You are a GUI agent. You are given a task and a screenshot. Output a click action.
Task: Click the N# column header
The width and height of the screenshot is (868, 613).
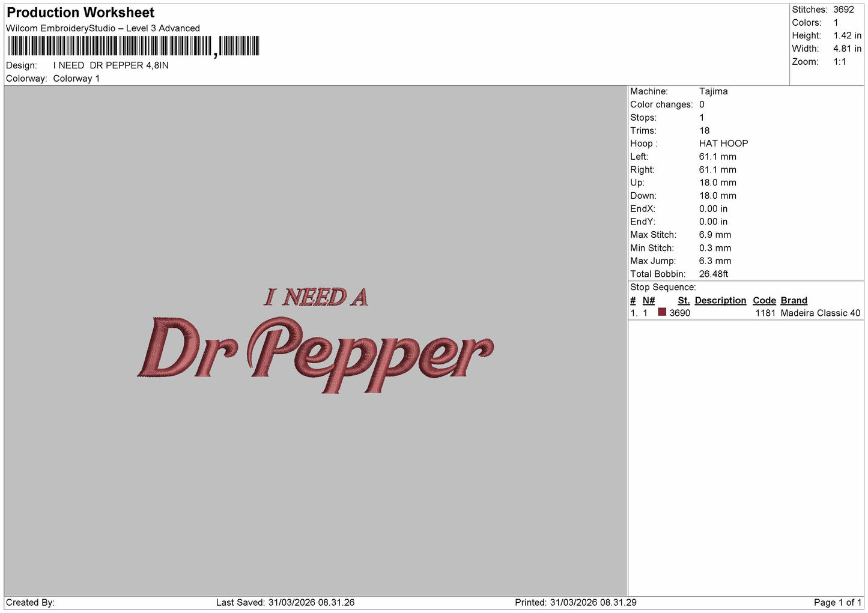(x=648, y=301)
